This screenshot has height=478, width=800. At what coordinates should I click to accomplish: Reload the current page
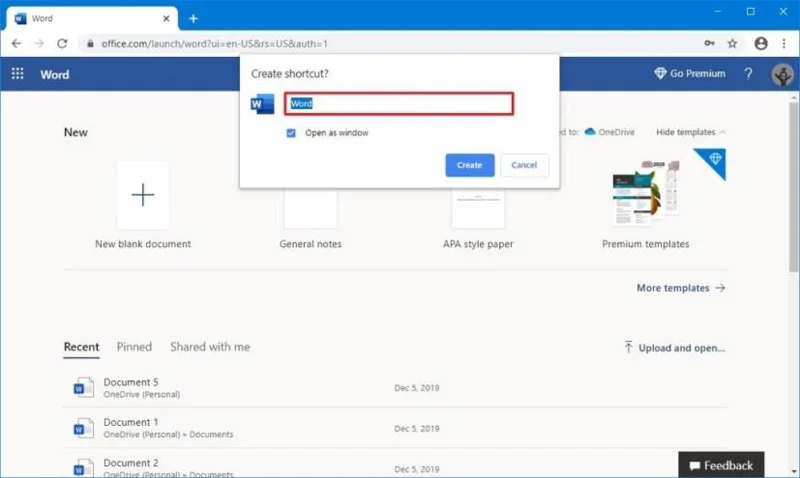pyautogui.click(x=62, y=44)
